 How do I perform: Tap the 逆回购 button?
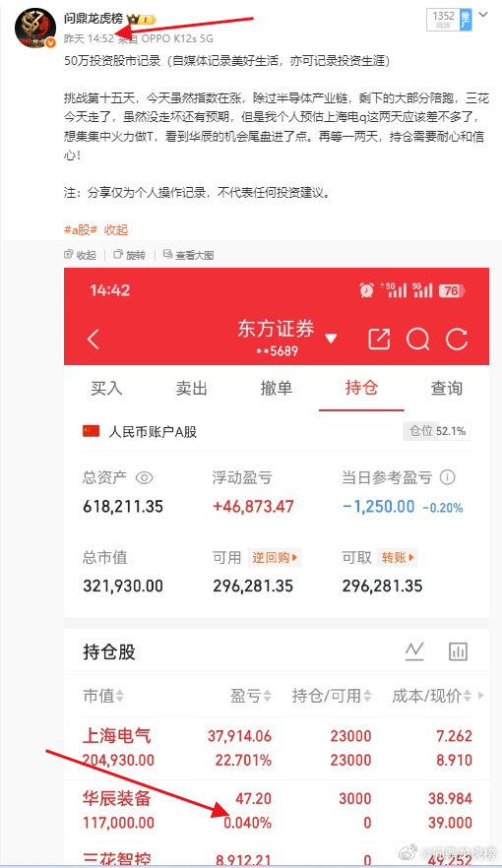tap(275, 557)
